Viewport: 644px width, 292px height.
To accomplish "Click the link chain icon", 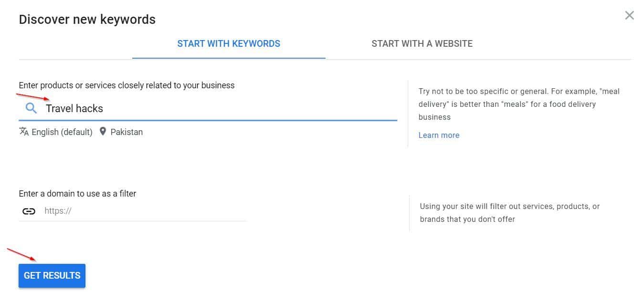I will 29,211.
